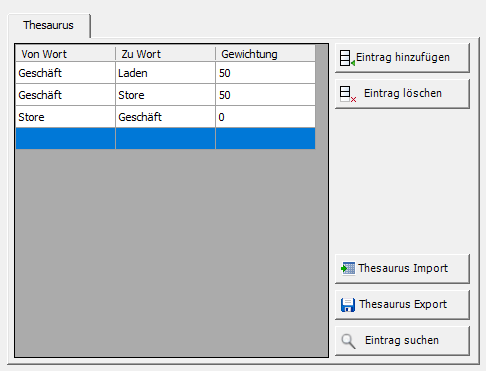
Task: Select the Store cell under Zu Wort
Action: tap(165, 95)
